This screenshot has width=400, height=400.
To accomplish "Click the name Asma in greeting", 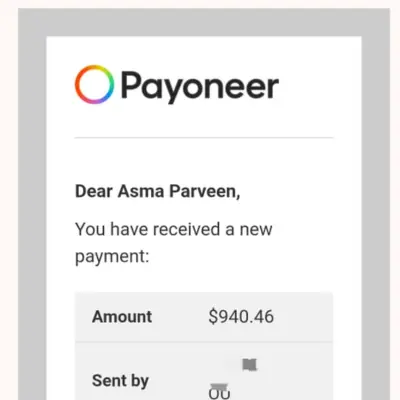I will tap(141, 192).
